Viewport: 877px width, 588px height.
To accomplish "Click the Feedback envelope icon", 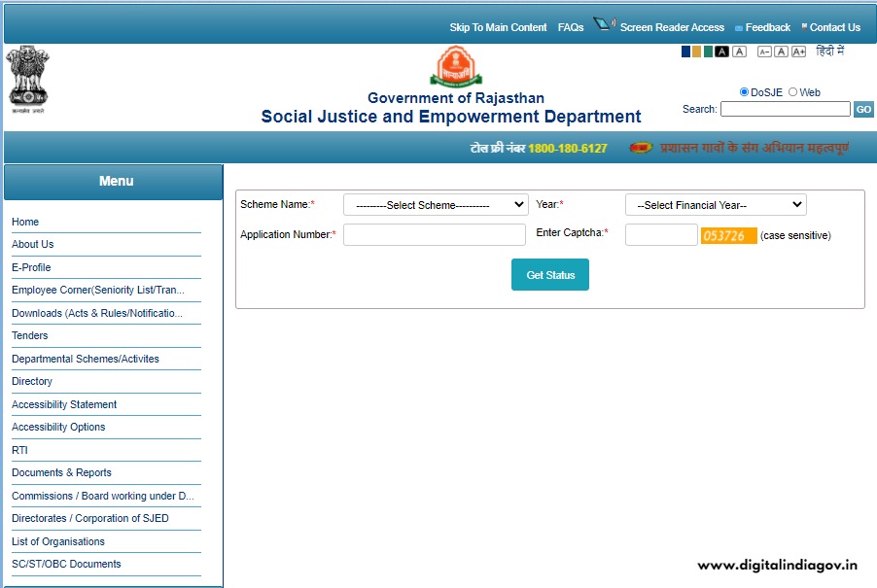I will tap(739, 28).
